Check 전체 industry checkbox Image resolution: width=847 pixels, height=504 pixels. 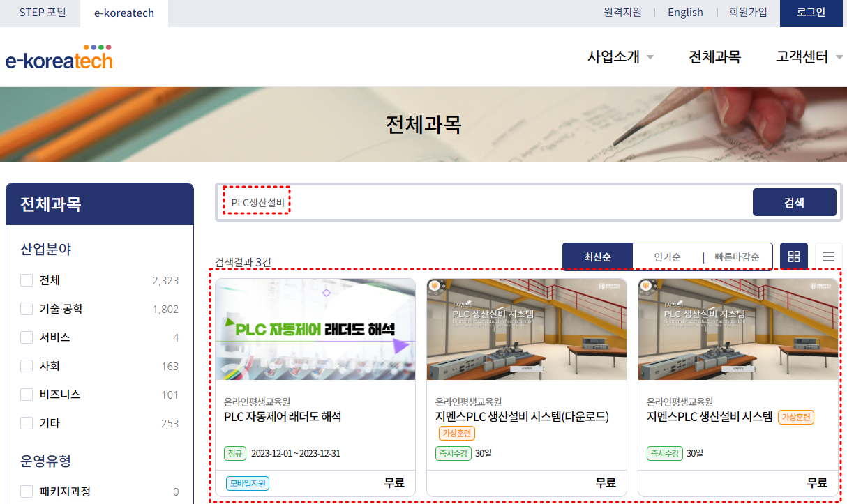(x=27, y=280)
